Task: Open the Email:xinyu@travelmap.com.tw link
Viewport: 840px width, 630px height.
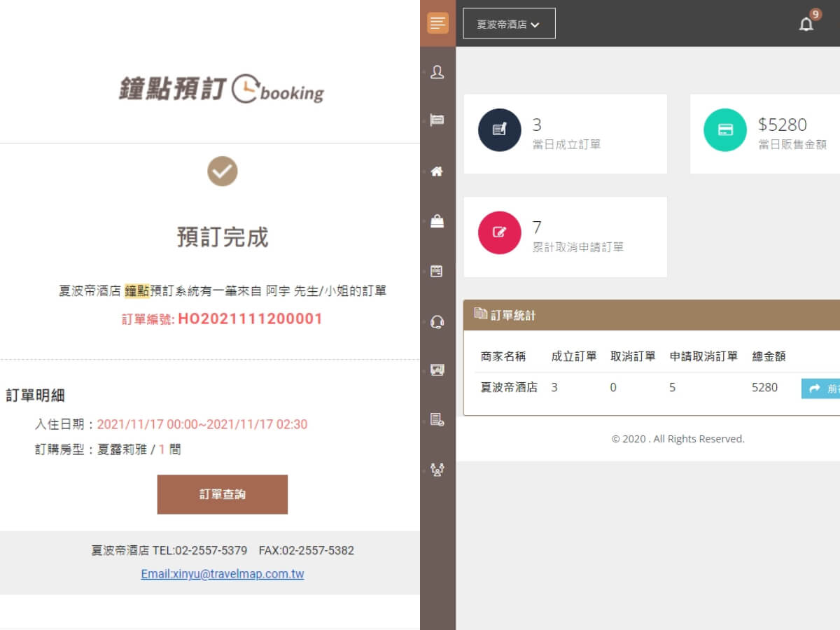Action: [222, 573]
